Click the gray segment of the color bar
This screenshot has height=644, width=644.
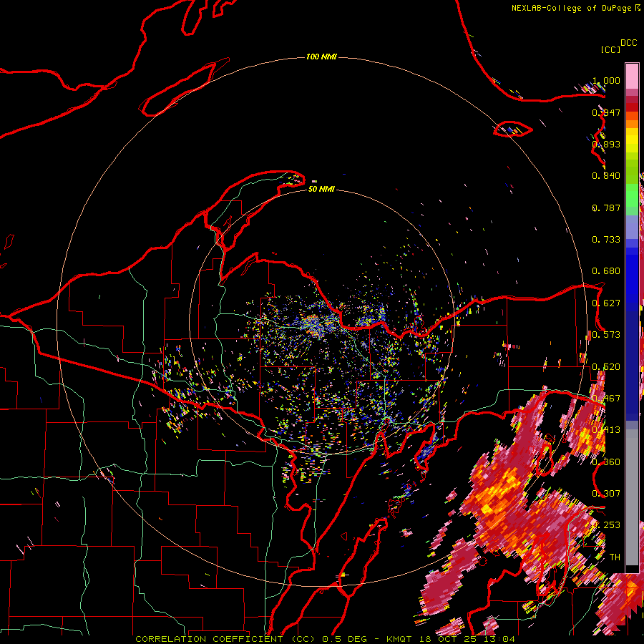pyautogui.click(x=632, y=497)
